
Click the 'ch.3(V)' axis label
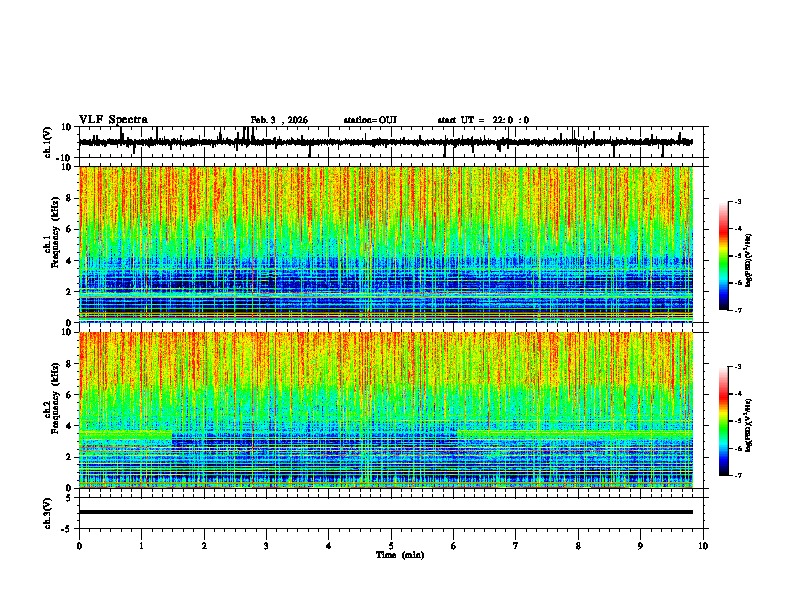48,514
